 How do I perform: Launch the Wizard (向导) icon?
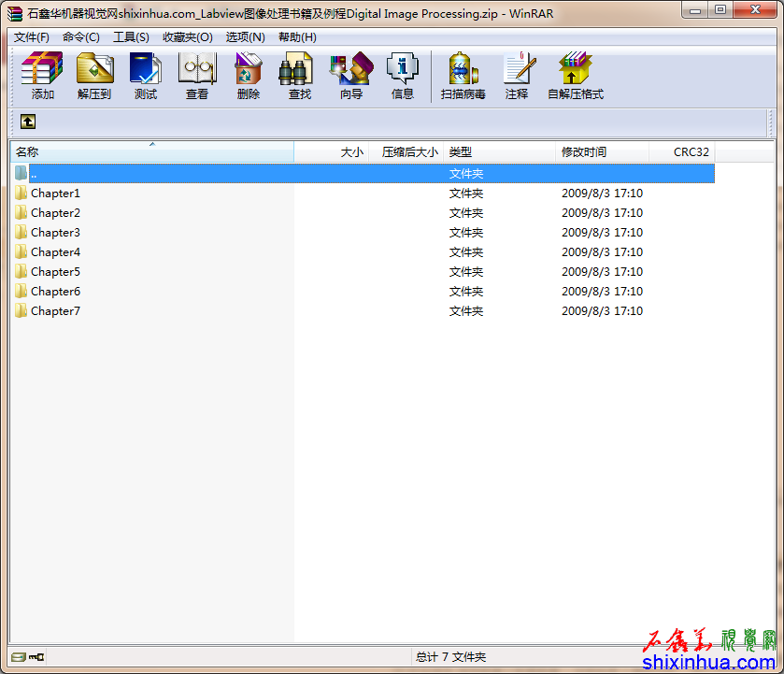click(x=350, y=76)
